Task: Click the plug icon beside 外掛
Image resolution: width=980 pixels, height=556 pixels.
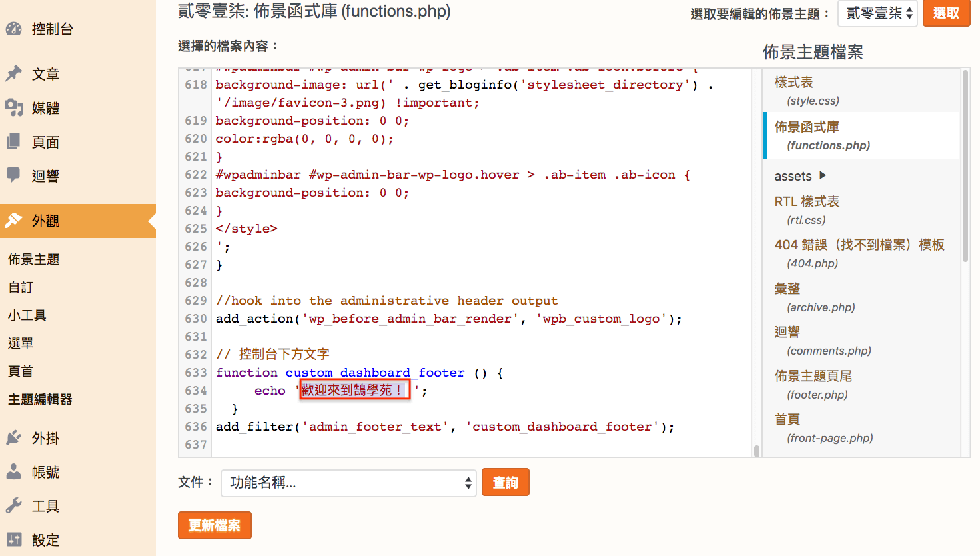Action: point(14,438)
